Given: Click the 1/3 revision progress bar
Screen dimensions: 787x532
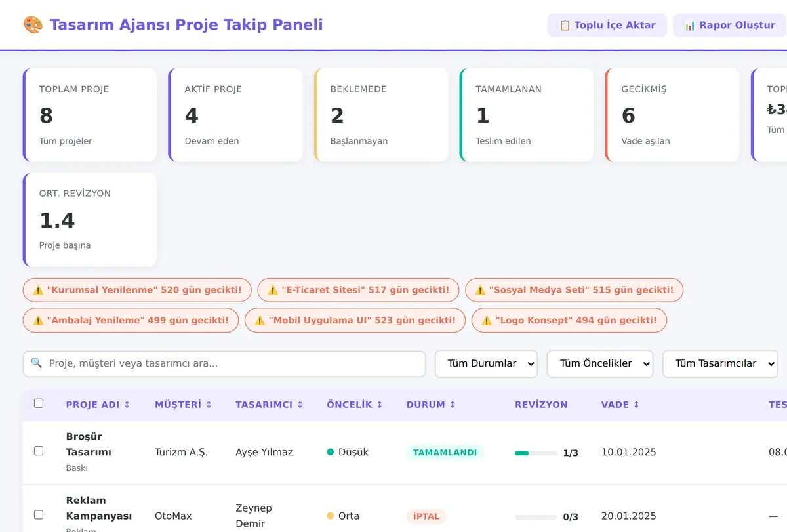Looking at the screenshot, I should (536, 453).
